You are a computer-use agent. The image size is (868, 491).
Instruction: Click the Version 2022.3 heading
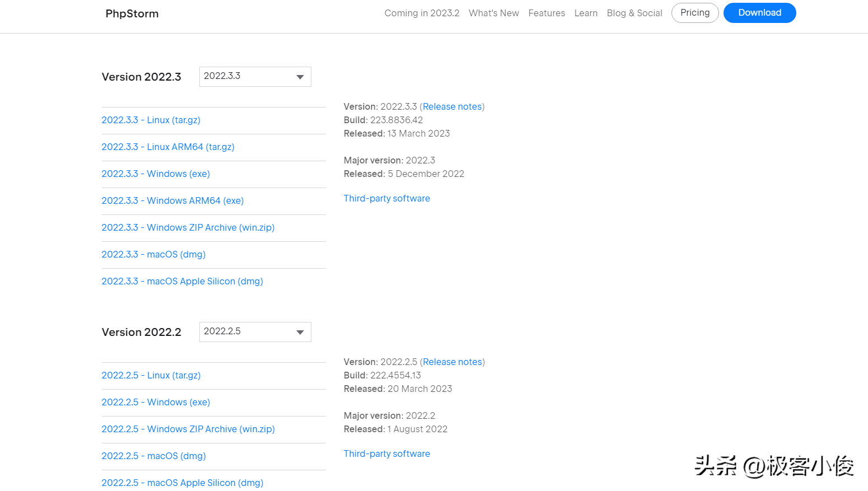(x=142, y=77)
